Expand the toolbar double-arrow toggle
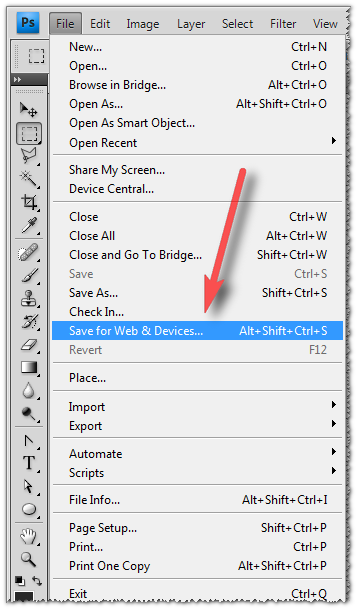 [17, 79]
